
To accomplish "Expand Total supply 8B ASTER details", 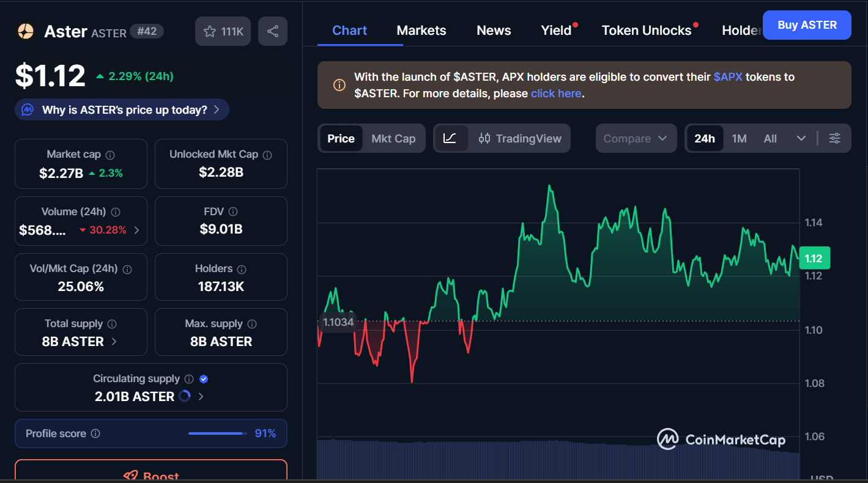I will 114,342.
